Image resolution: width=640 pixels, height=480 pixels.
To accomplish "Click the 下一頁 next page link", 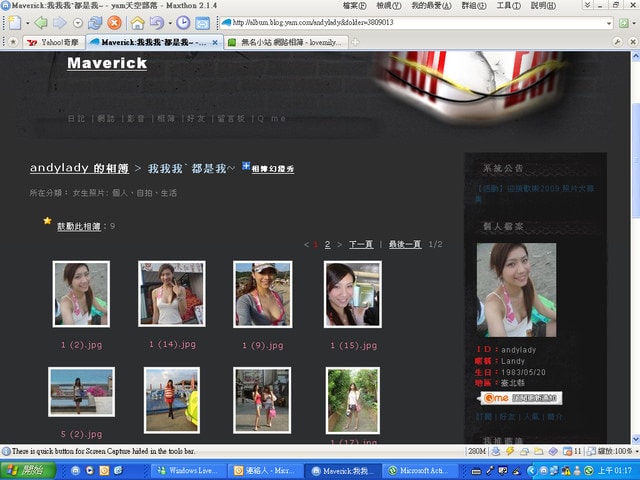I will coord(361,244).
